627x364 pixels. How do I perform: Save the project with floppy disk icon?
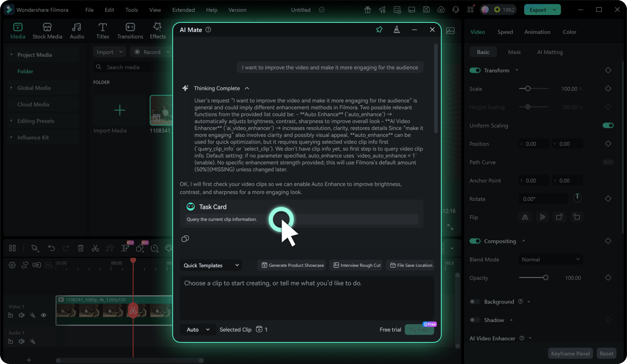tap(426, 10)
